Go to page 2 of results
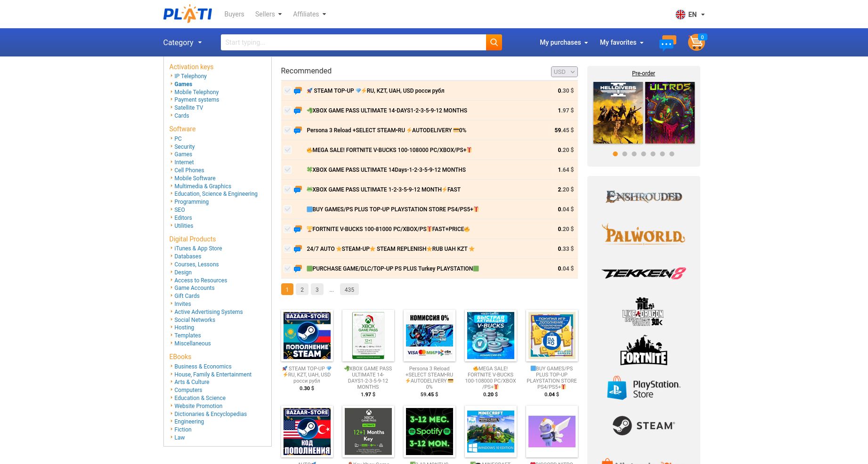Viewport: 868px width, 464px height. tap(302, 289)
